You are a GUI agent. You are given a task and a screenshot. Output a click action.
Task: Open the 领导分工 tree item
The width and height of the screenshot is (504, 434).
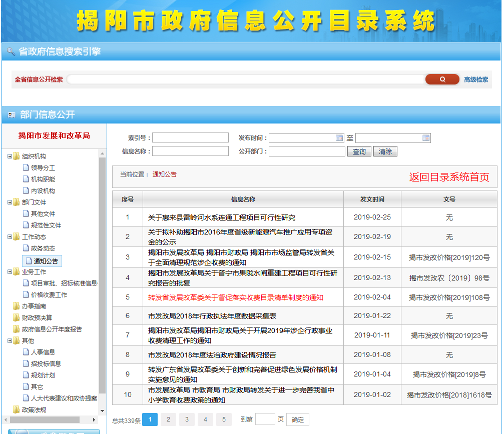43,167
